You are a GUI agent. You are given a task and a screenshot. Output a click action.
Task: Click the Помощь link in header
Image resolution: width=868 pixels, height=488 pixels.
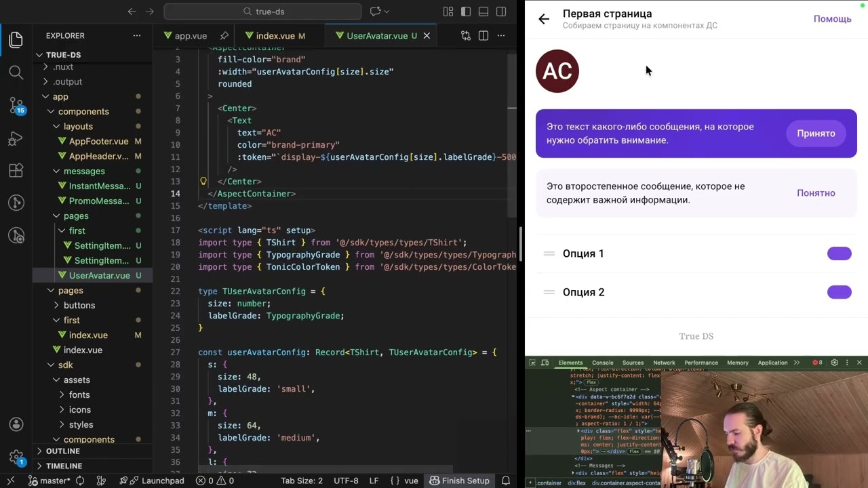tap(832, 19)
